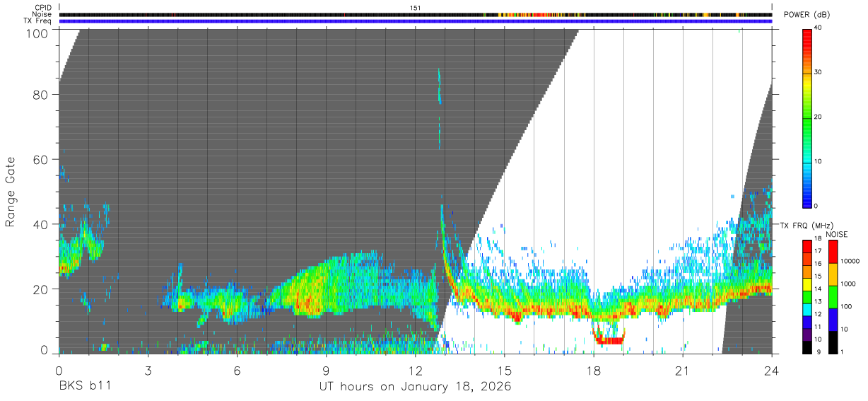Click the Noise strip label

[x=43, y=14]
